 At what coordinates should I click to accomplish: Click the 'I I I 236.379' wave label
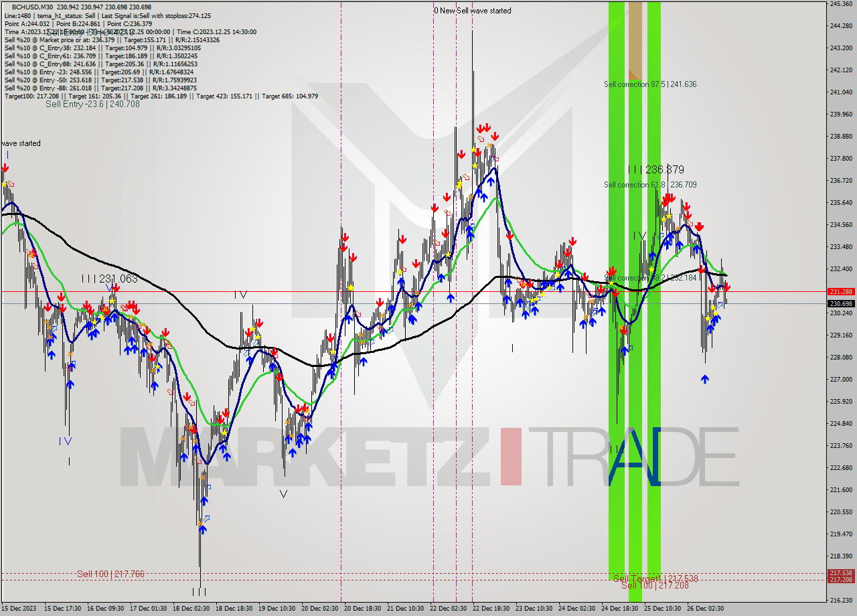click(656, 170)
